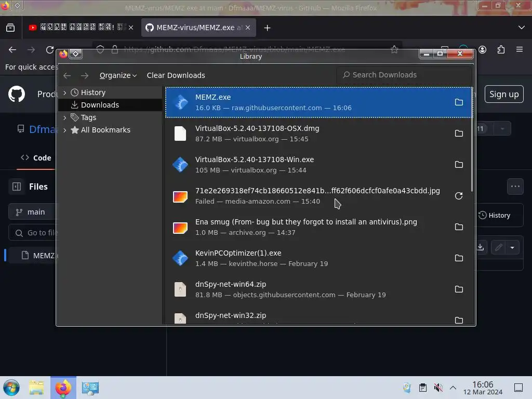Go to the GitHub home logo
This screenshot has width=532, height=399.
click(x=17, y=94)
